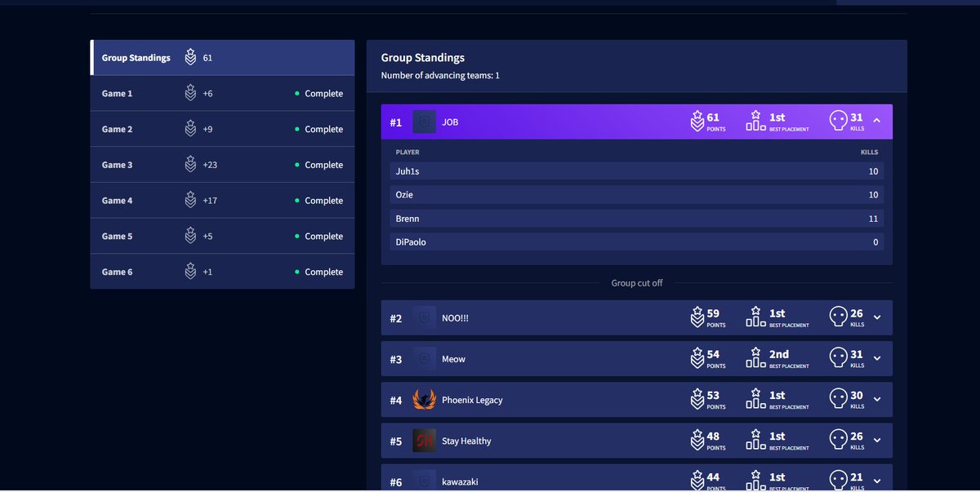The image size is (980, 492).
Task: Click the podium icon in kawazaki row
Action: tap(755, 480)
